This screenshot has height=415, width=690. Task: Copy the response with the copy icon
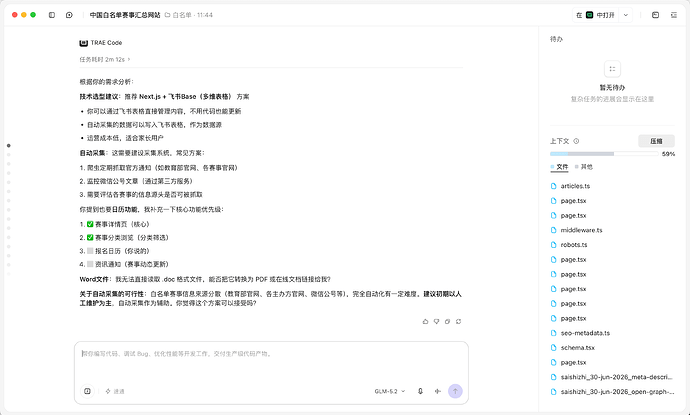pos(447,322)
